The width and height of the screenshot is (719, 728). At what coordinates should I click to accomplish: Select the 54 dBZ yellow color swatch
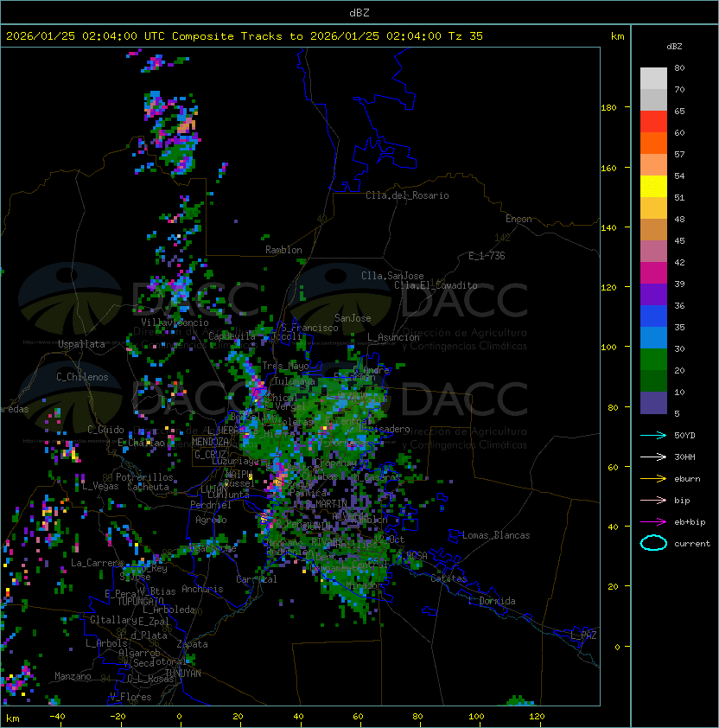(x=653, y=186)
